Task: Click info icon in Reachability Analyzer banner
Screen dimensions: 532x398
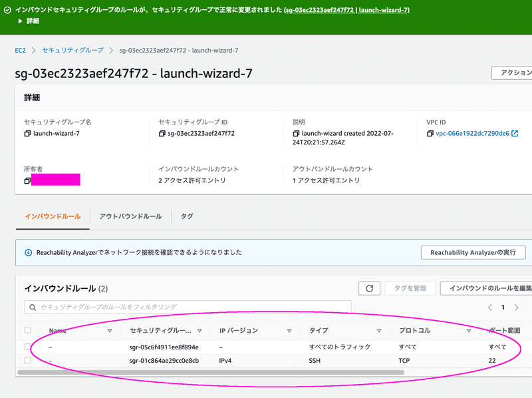Action: [29, 253]
